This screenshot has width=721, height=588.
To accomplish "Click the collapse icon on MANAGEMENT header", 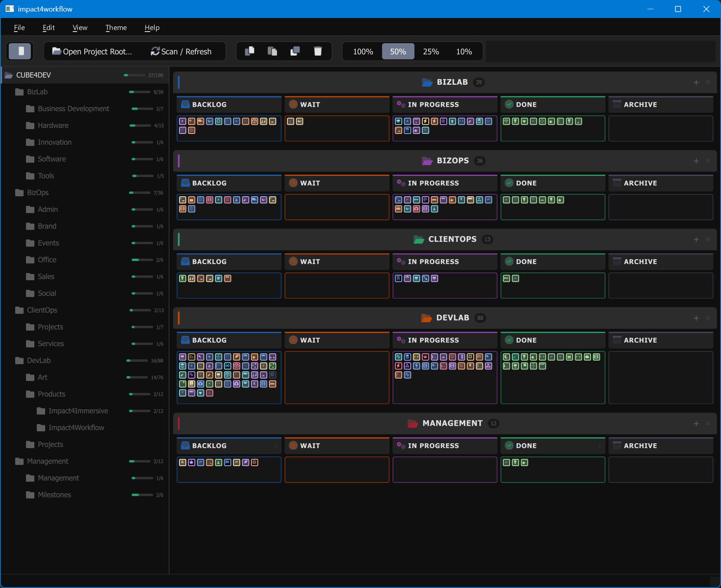I will (x=708, y=423).
